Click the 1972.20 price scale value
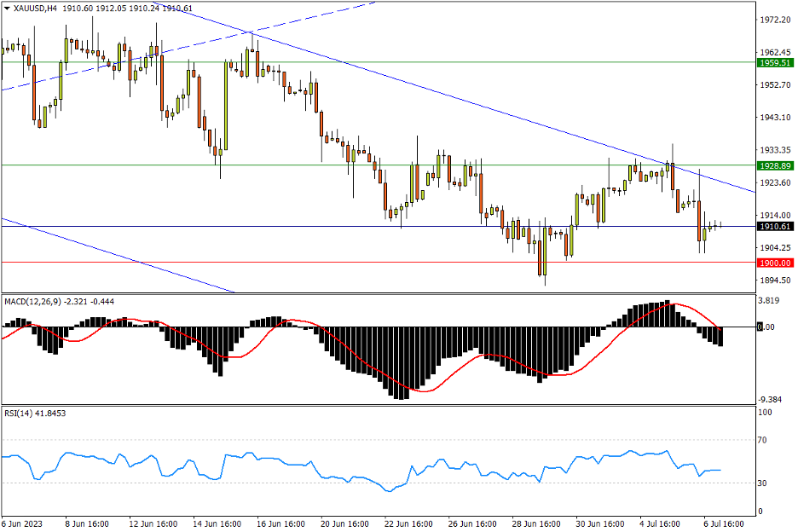 pyautogui.click(x=774, y=19)
